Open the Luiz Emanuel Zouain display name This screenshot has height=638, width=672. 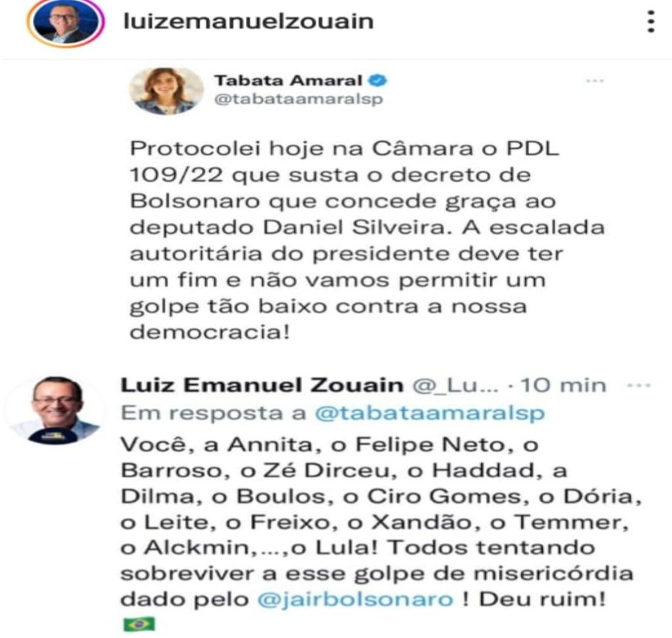262,386
